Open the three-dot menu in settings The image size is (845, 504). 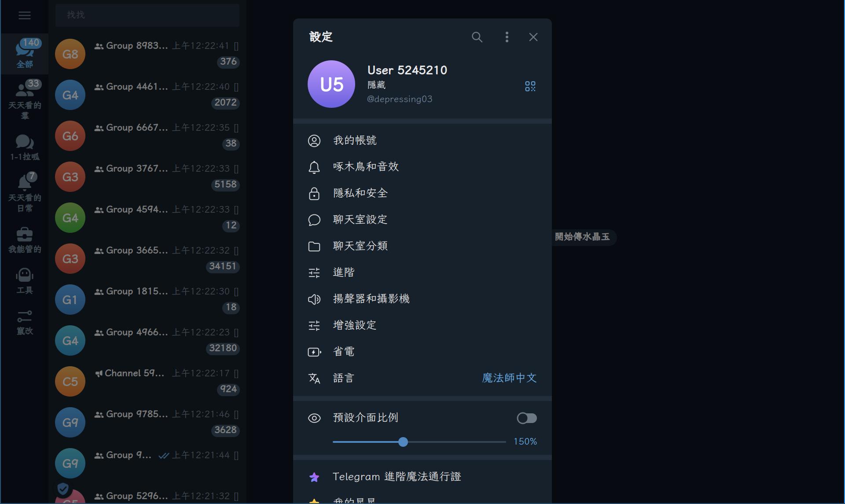coord(507,37)
